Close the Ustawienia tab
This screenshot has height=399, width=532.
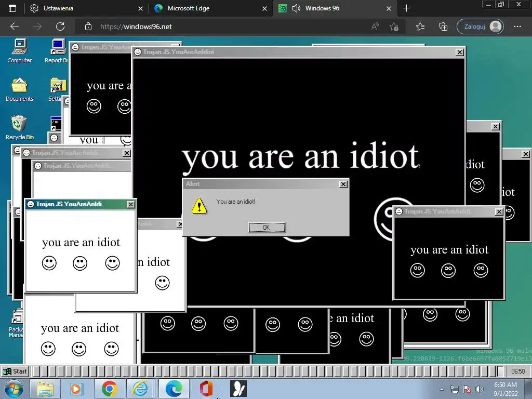point(140,8)
